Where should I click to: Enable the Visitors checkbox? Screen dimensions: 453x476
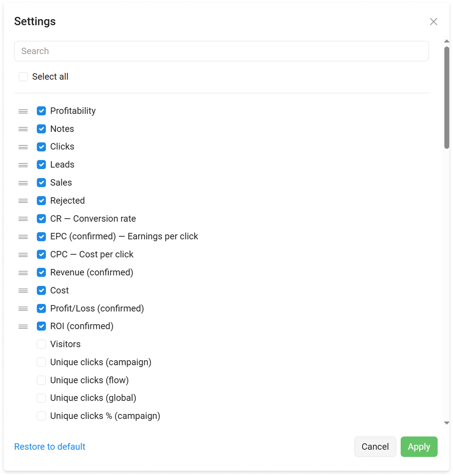41,344
